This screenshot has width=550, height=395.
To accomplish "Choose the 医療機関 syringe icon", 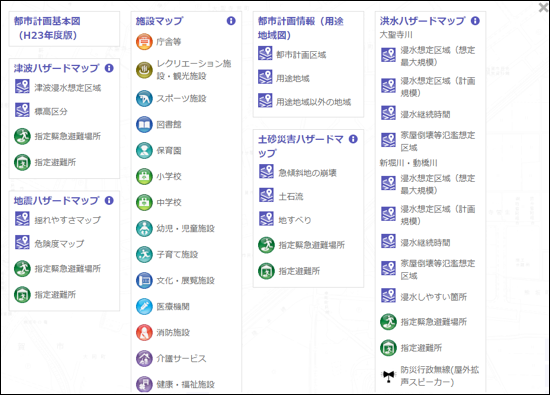I will pyautogui.click(x=144, y=306).
